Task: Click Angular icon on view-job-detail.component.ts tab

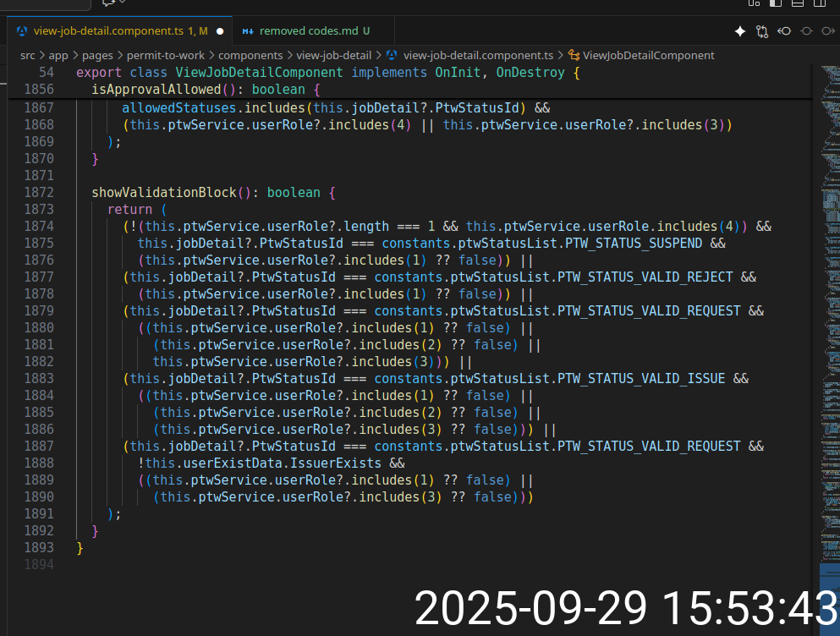Action: coord(22,31)
